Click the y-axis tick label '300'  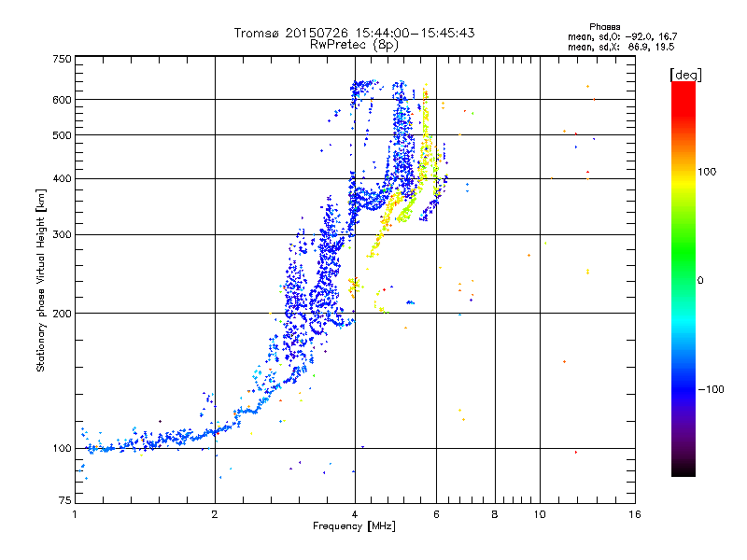pyautogui.click(x=62, y=235)
